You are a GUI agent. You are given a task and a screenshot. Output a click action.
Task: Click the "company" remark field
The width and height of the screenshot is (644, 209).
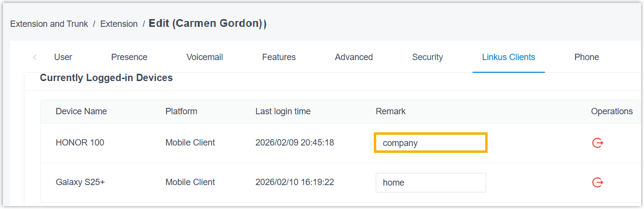pos(430,143)
